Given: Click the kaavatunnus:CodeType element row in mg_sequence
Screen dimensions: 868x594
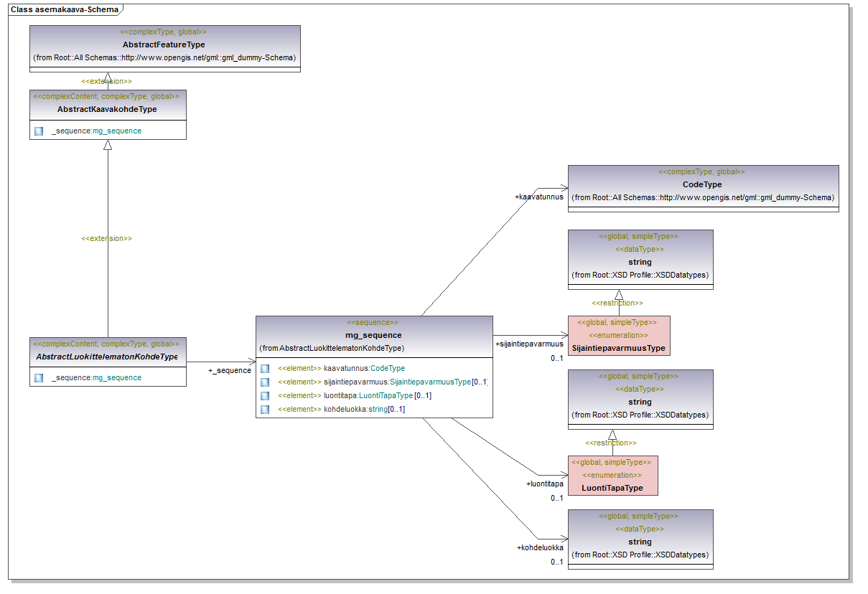Looking at the screenshot, I should click(341, 369).
